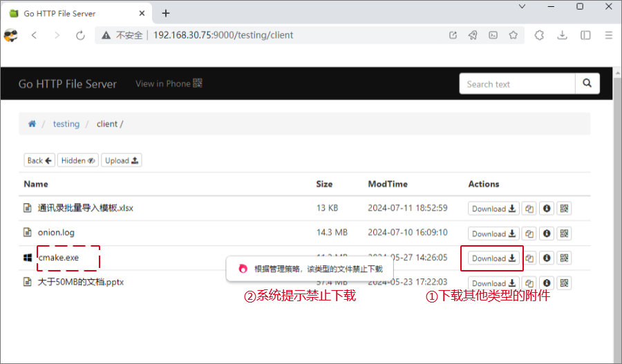Open file onion.log

[56, 232]
